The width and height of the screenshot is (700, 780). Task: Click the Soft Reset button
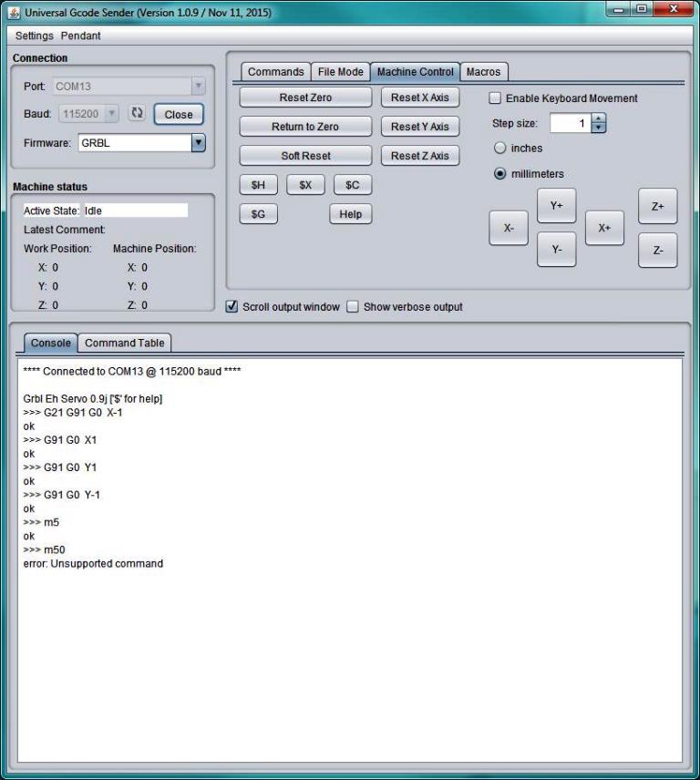(305, 156)
